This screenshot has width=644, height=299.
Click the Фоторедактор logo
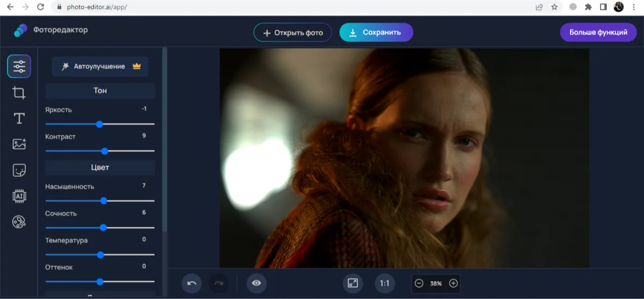coord(50,31)
